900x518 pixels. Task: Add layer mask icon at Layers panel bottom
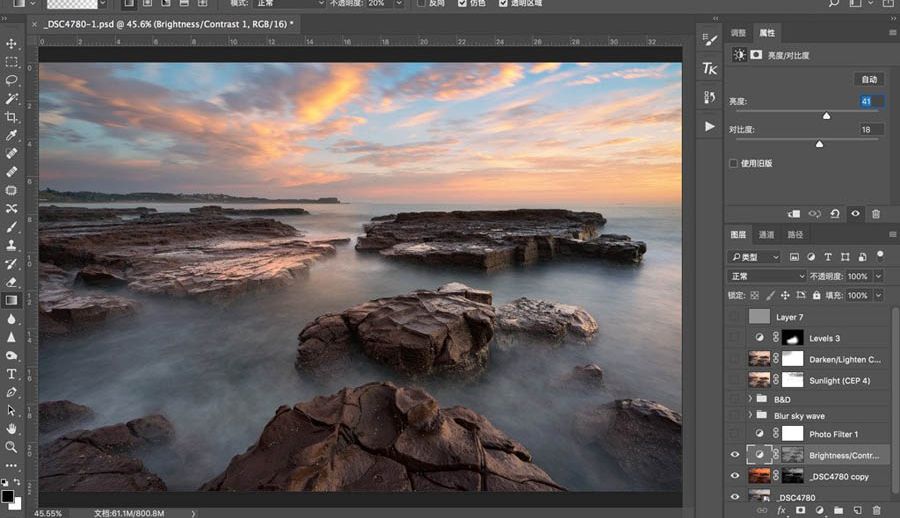pos(800,510)
